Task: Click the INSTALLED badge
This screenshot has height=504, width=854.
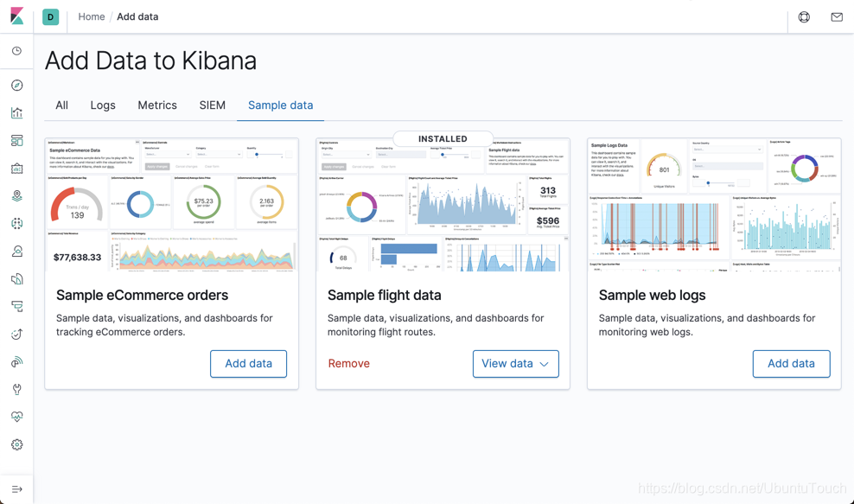Action: click(443, 139)
